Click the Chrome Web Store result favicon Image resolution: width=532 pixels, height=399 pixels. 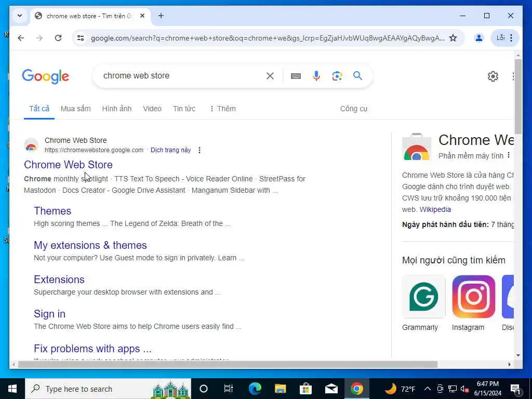click(31, 145)
